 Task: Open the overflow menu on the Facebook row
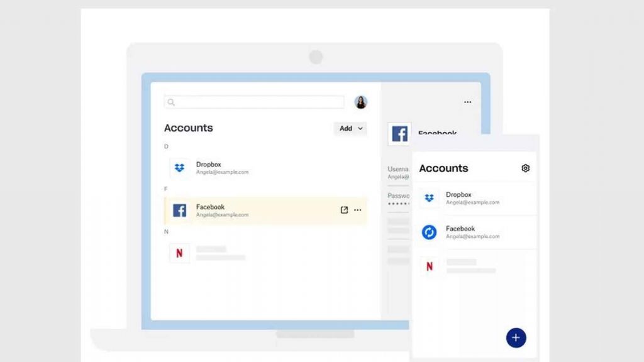357,210
